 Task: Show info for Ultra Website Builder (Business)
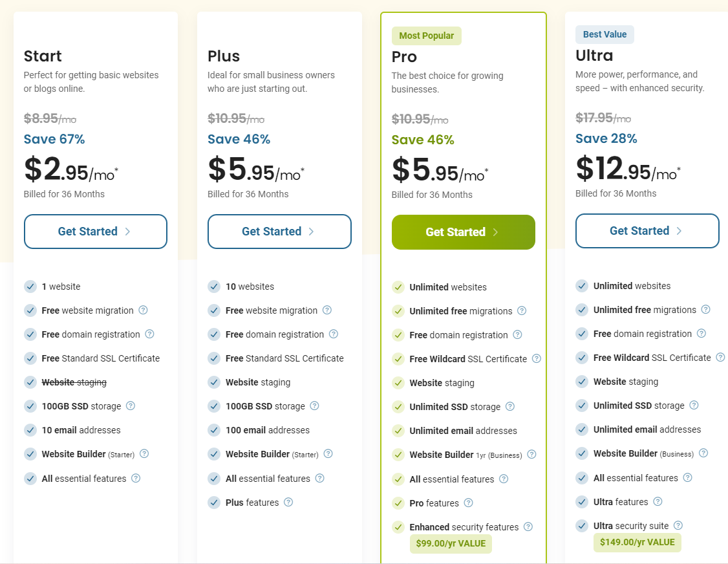coord(703,453)
